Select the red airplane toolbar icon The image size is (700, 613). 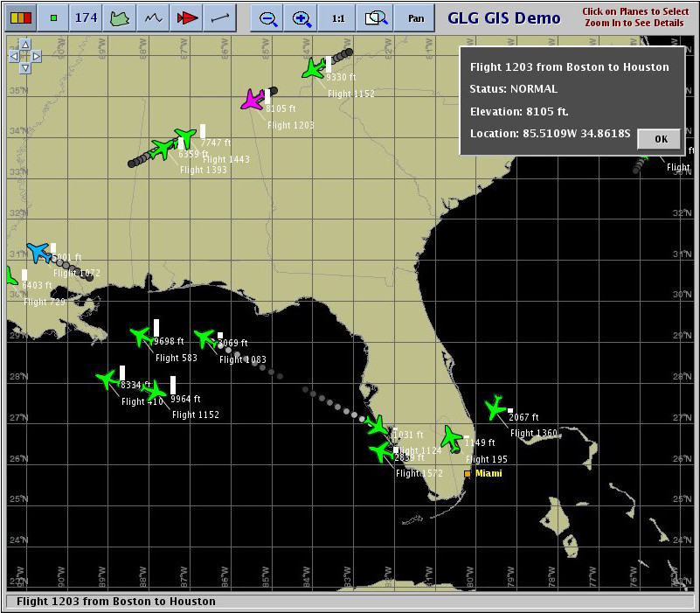coord(187,17)
